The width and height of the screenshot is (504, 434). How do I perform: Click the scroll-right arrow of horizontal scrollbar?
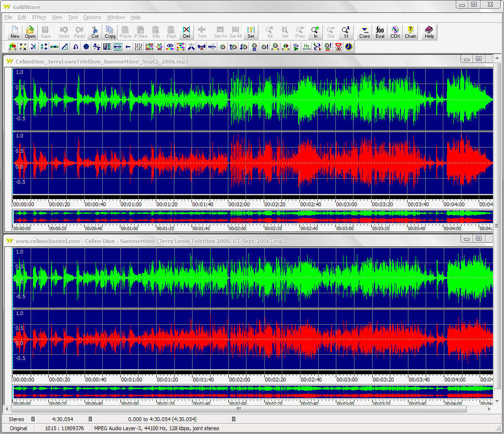click(x=489, y=409)
